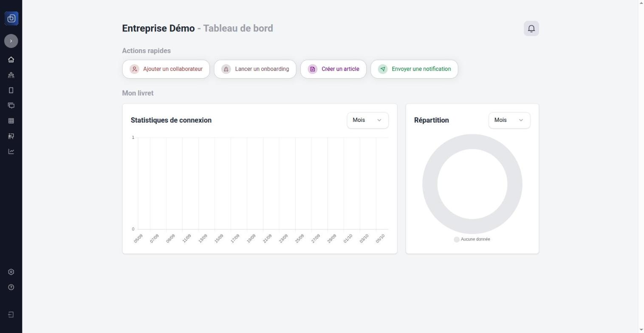Click the Statistiques de connexion title
This screenshot has height=333, width=644.
click(x=171, y=120)
